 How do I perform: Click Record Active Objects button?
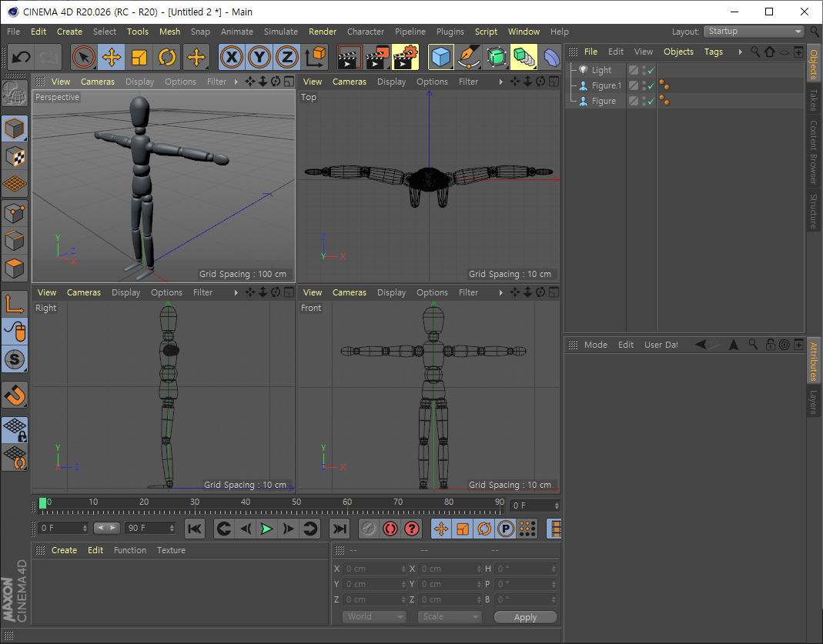point(369,529)
